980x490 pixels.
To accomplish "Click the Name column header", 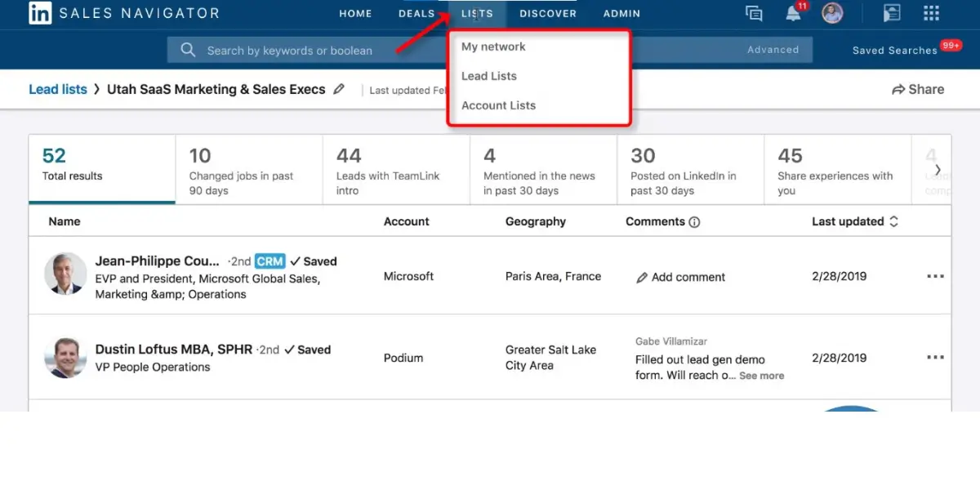I will click(x=65, y=221).
